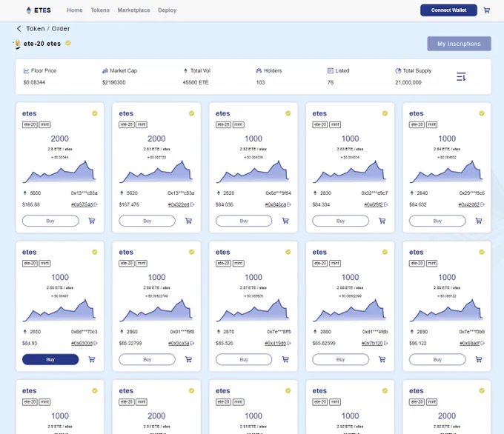504x434 pixels.
Task: Open My Inscriptions
Action: pyautogui.click(x=459, y=44)
